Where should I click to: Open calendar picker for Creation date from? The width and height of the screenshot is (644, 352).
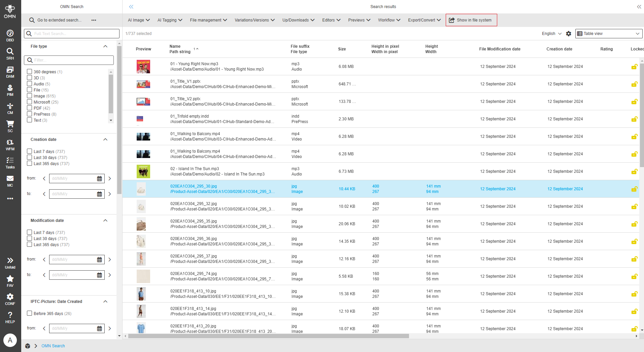(x=99, y=179)
